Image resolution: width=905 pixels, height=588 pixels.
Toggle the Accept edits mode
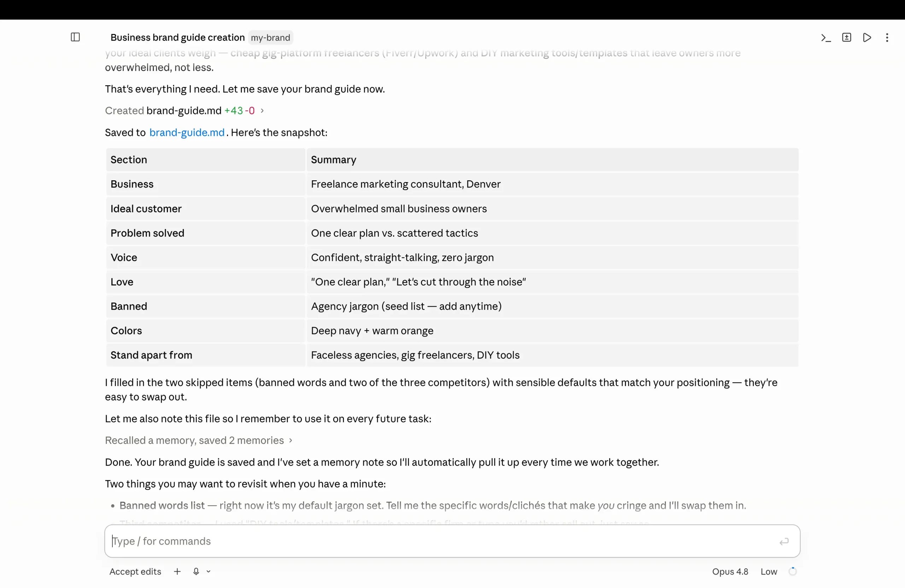pyautogui.click(x=135, y=571)
